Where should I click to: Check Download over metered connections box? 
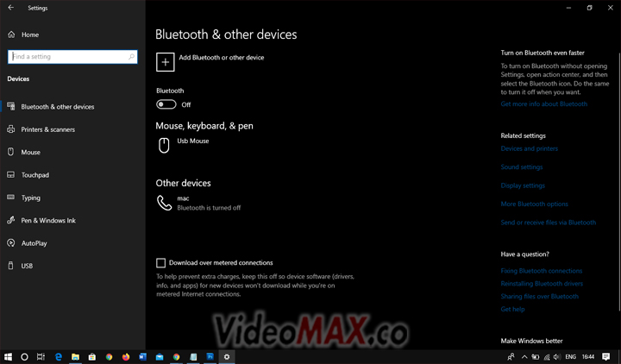coord(160,263)
